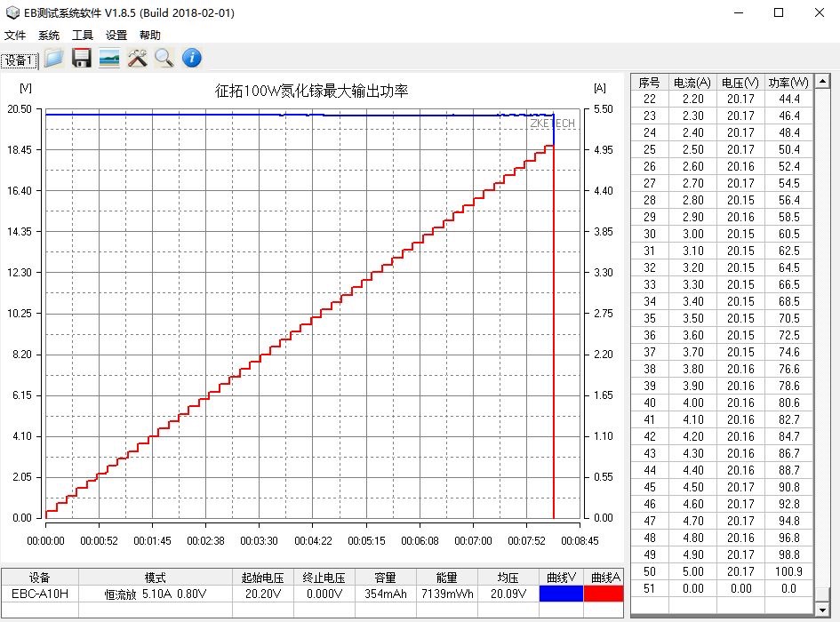Select the 设备1 device tab
This screenshot has width=840, height=622.
tap(19, 60)
